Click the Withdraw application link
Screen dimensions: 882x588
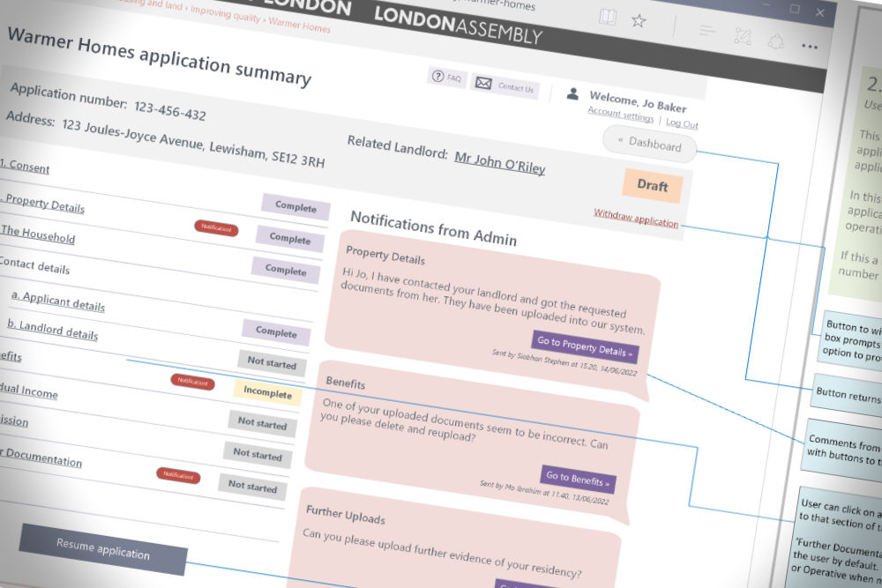coord(635,218)
